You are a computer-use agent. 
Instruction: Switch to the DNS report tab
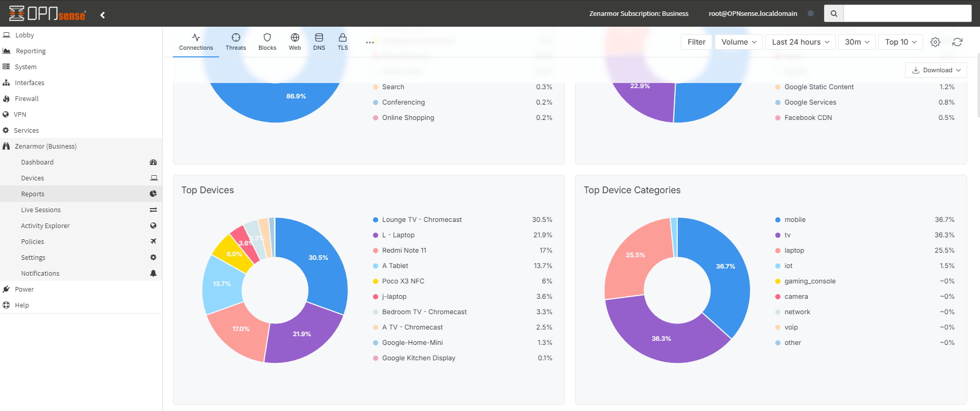(319, 42)
